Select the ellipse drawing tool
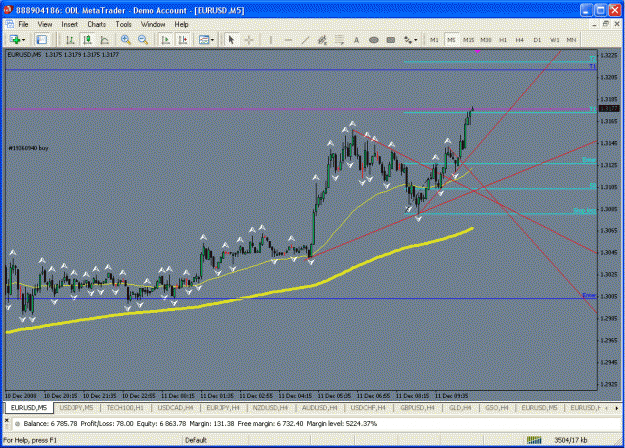 point(373,40)
